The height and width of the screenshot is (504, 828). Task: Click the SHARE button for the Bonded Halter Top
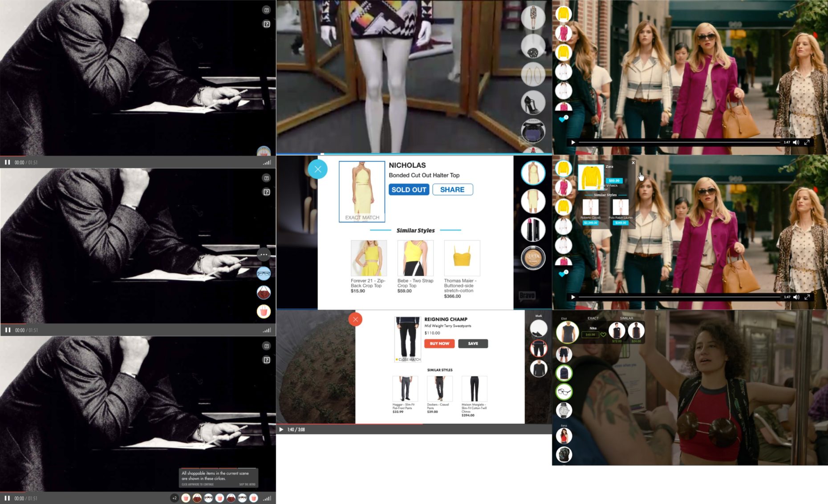click(x=452, y=190)
